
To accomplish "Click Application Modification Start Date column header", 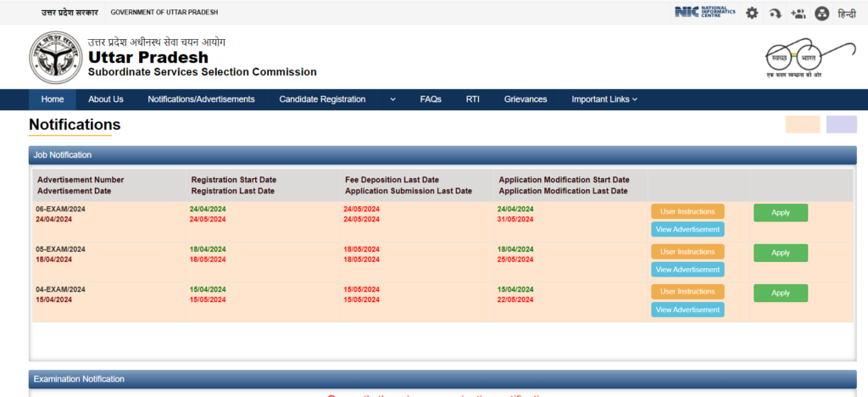I will [x=564, y=180].
